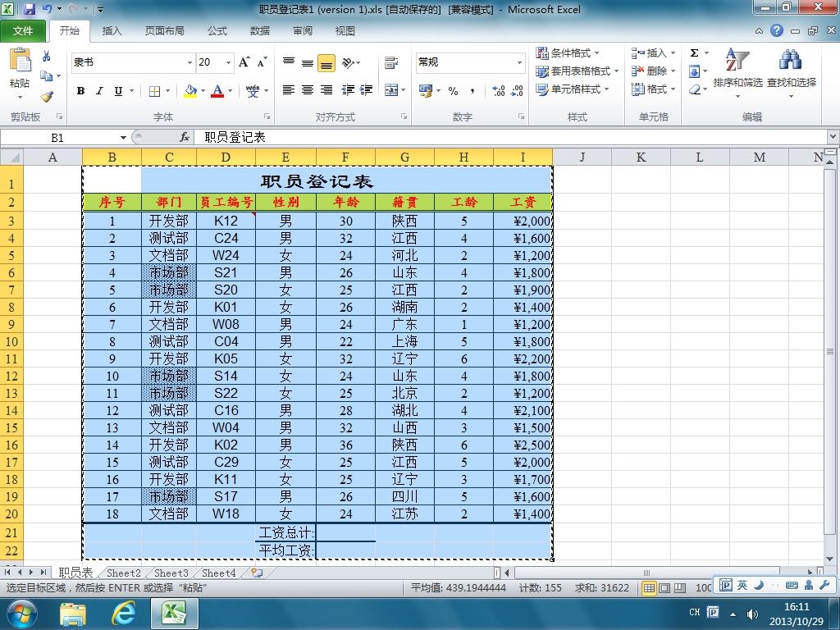The image size is (840, 630).
Task: Click the fx insert function icon
Action: [x=185, y=137]
